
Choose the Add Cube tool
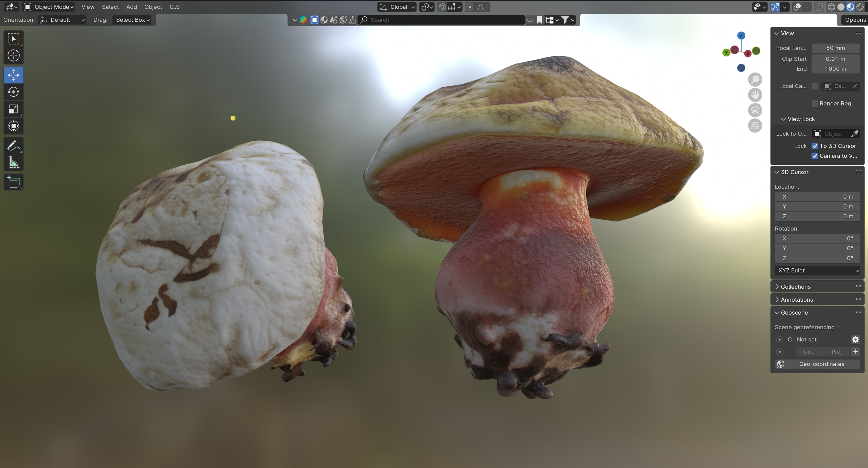point(13,182)
